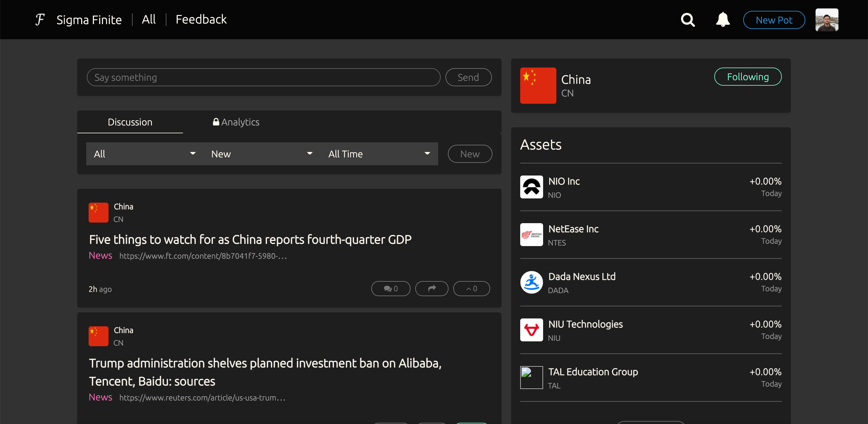868x424 pixels.
Task: Click the Sigma Finite F logo
Action: (x=40, y=20)
